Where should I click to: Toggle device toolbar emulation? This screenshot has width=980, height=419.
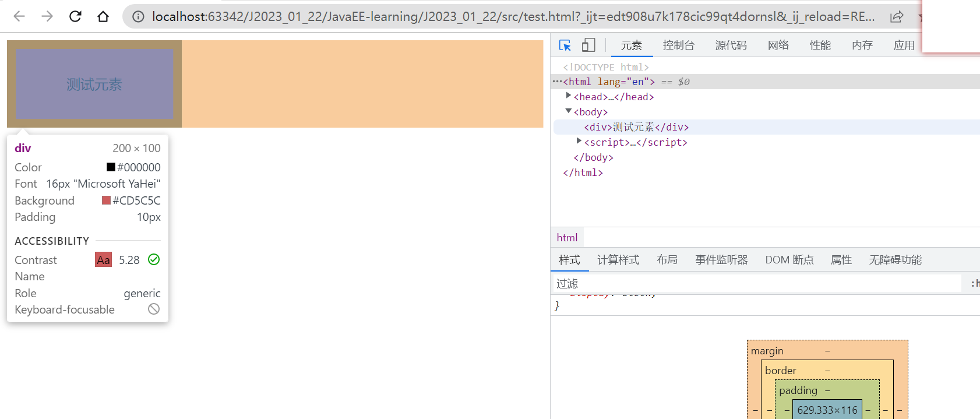coord(588,45)
